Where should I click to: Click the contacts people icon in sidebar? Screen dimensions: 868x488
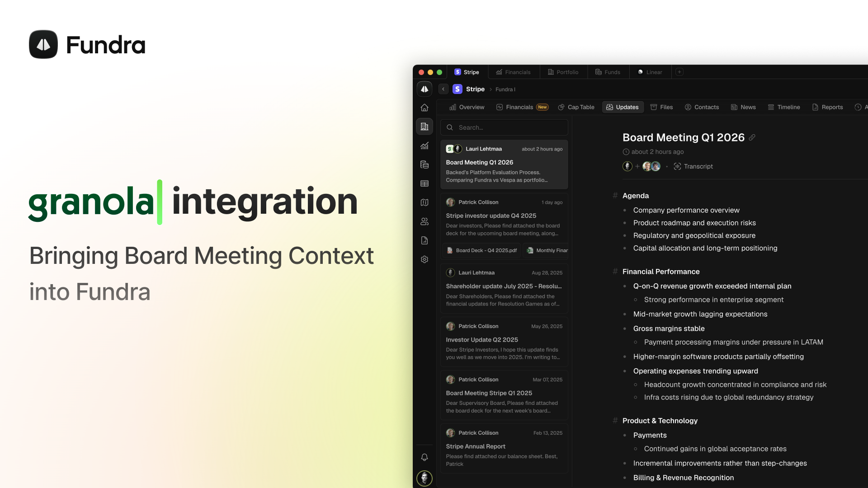pos(424,221)
